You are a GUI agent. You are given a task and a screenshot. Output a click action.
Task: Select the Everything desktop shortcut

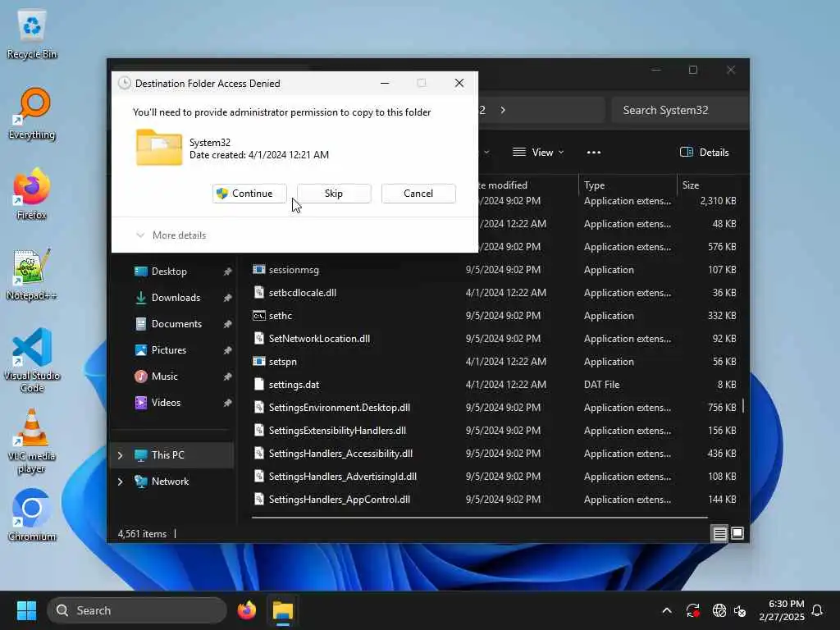coord(32,114)
